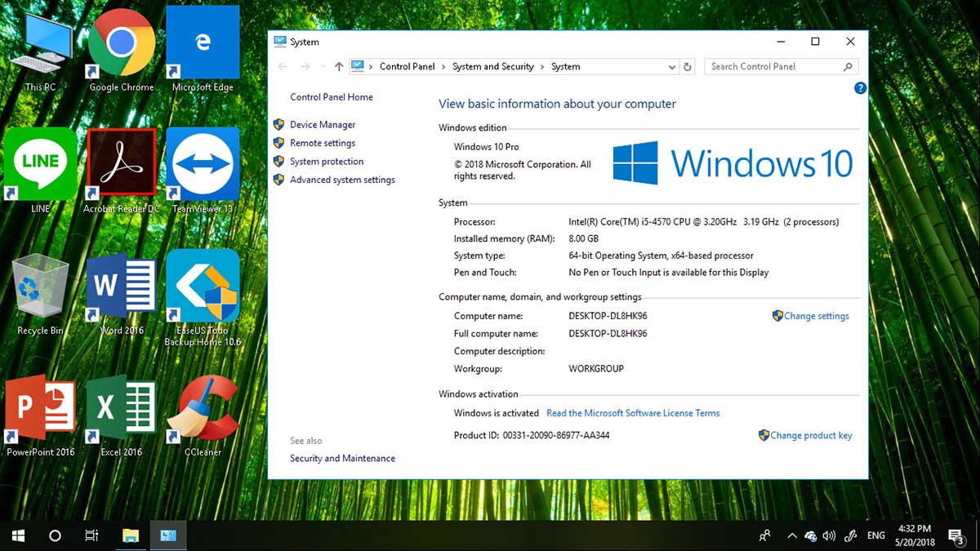Open Control Panel Home

pos(332,97)
